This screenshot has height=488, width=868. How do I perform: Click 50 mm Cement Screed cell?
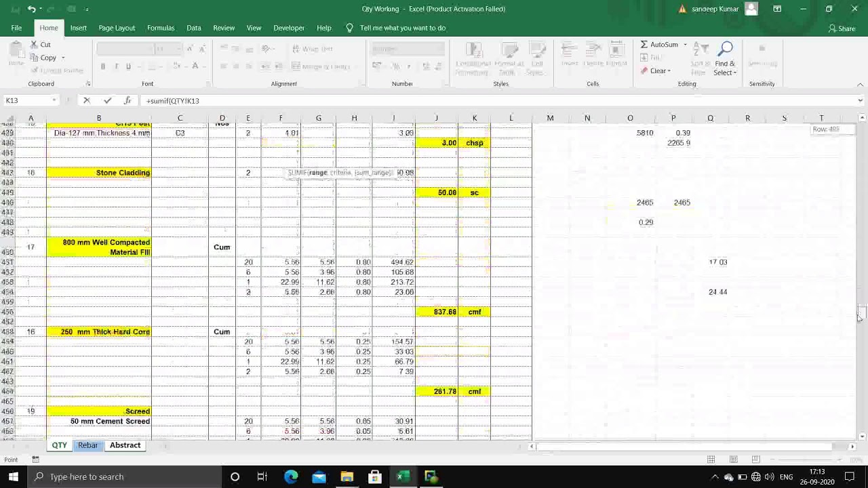point(99,421)
